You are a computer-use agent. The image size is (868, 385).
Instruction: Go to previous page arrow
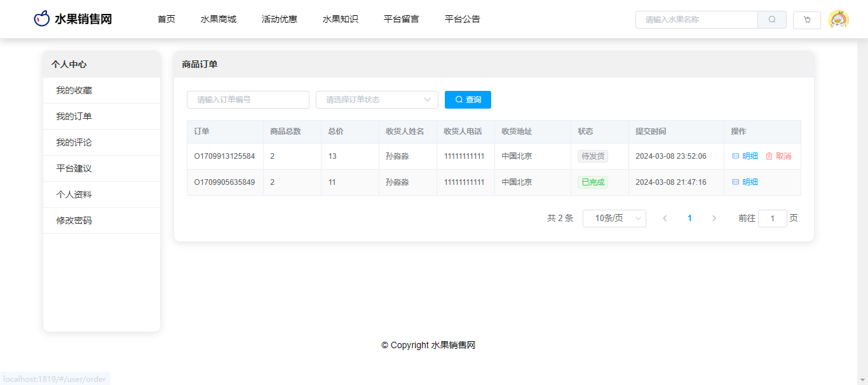pos(665,219)
